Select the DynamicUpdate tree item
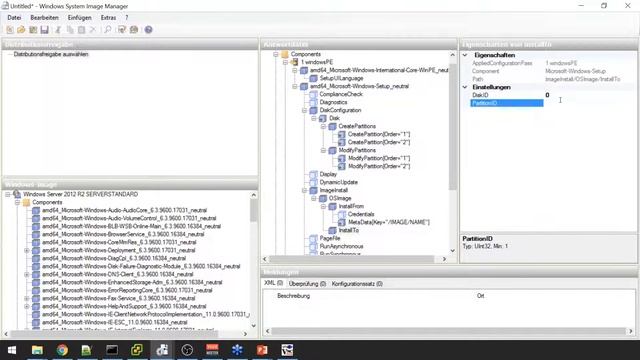The image size is (640, 360). [x=338, y=182]
